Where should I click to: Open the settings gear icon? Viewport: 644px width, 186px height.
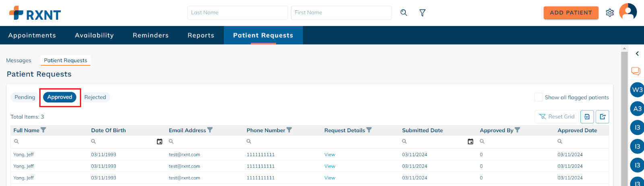610,13
